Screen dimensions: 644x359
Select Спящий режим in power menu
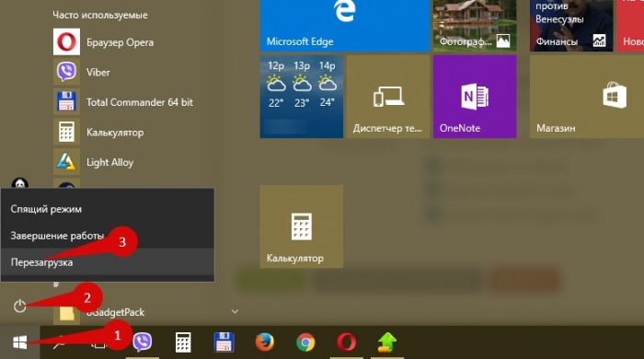click(108, 209)
